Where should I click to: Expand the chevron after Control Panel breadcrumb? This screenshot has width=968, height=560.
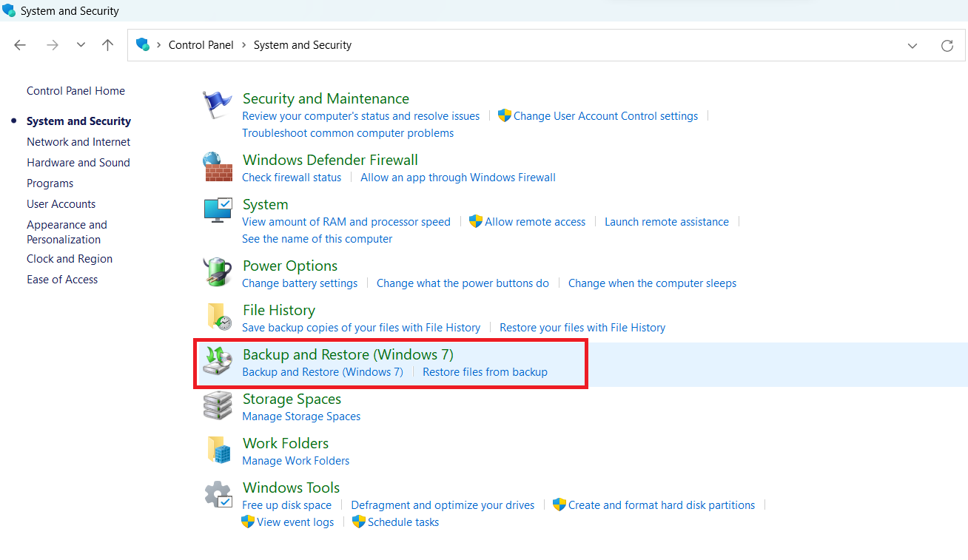click(243, 45)
